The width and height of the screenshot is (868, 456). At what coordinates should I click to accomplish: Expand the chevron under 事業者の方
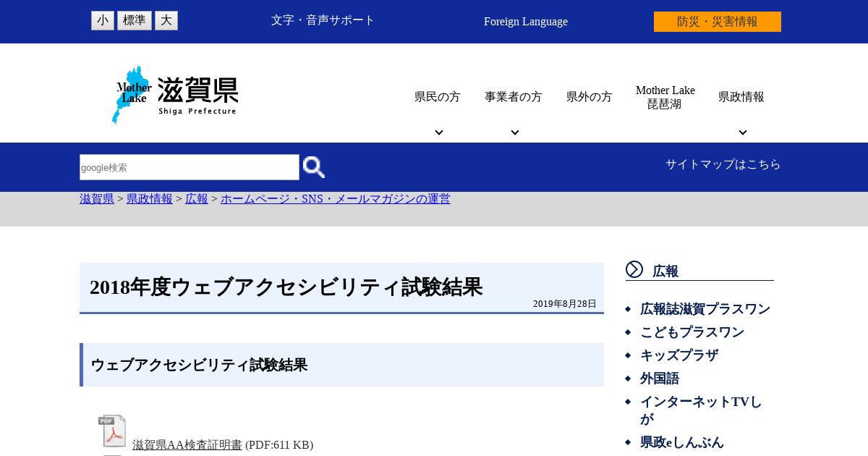pos(515,132)
